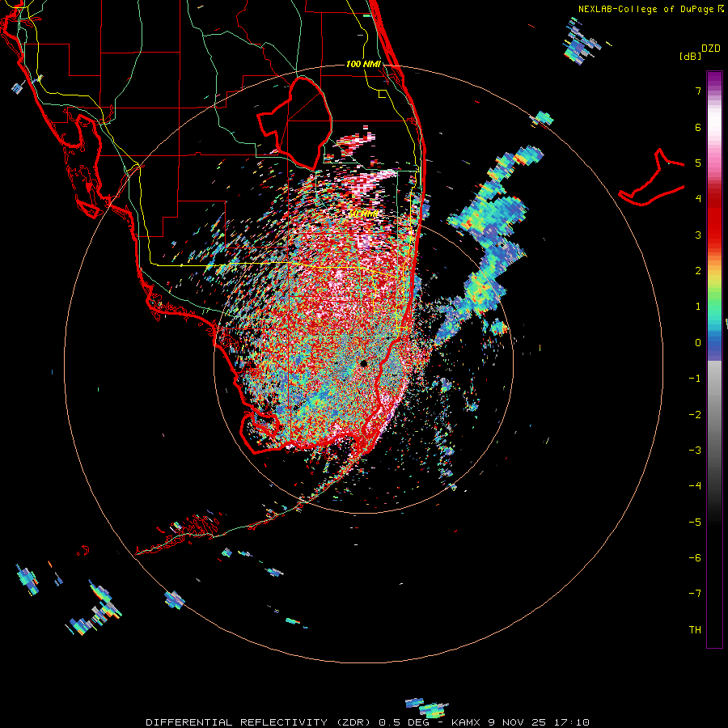Click the 100 NMI range ring label
This screenshot has width=728, height=728.
pos(363,64)
